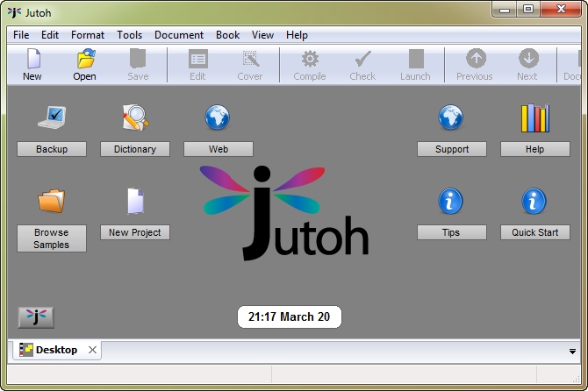Click the Save toolbar icon
The width and height of the screenshot is (588, 391).
coord(138,59)
